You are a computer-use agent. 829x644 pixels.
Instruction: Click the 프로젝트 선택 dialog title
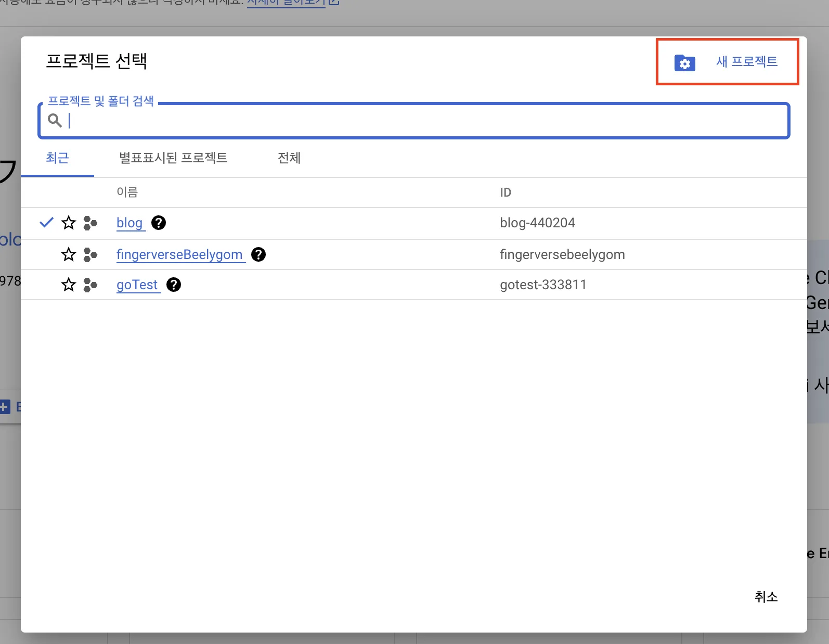97,61
